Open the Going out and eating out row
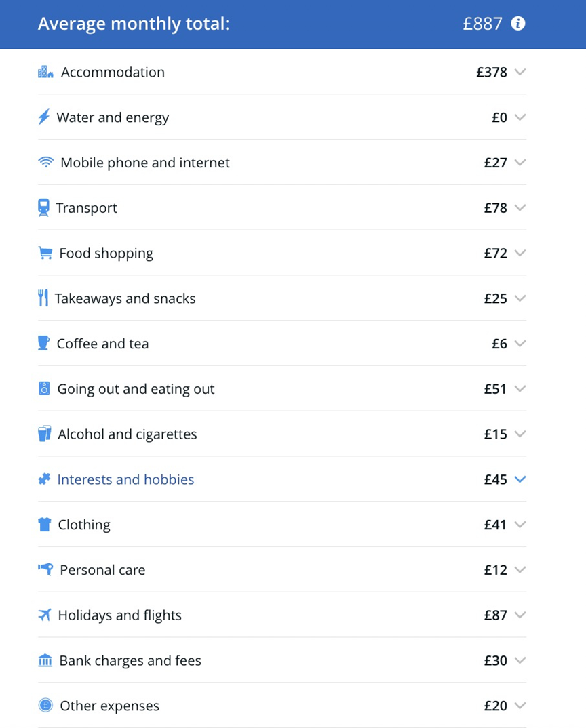This screenshot has height=728, width=586. (x=282, y=388)
